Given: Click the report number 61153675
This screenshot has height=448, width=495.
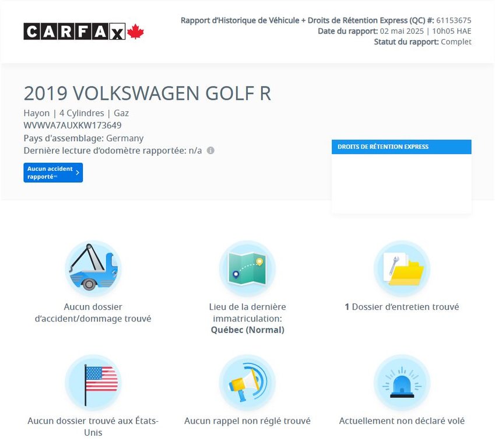Looking at the screenshot, I should click(454, 20).
